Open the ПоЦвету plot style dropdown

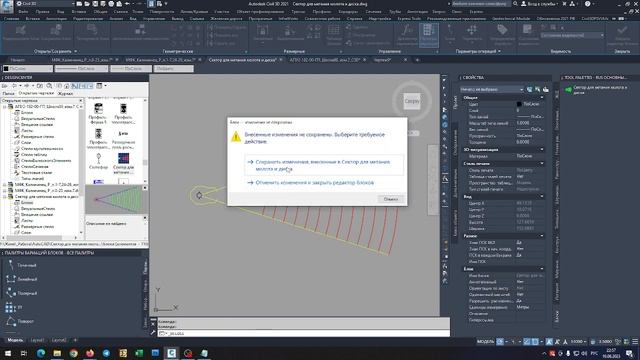point(173,69)
